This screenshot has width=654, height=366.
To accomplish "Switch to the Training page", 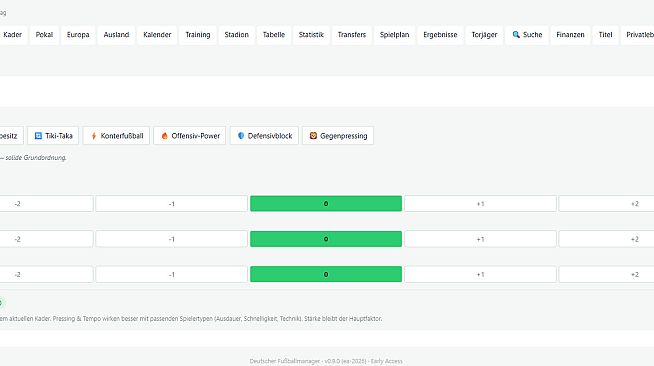I will 198,35.
